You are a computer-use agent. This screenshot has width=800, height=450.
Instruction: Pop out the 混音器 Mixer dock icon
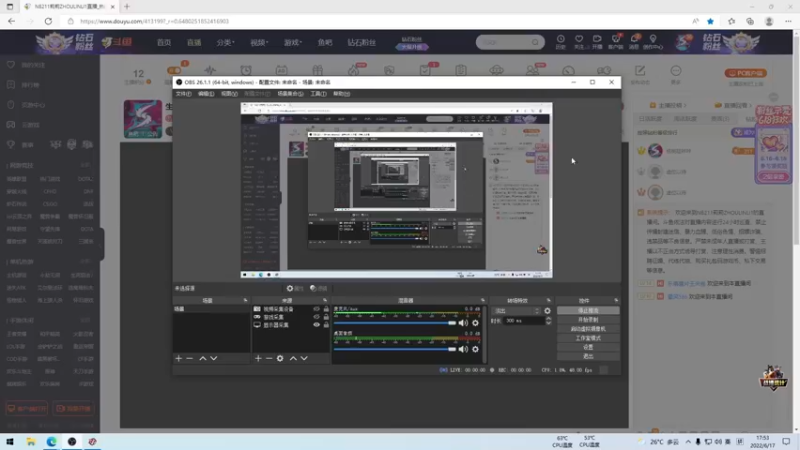click(x=483, y=301)
